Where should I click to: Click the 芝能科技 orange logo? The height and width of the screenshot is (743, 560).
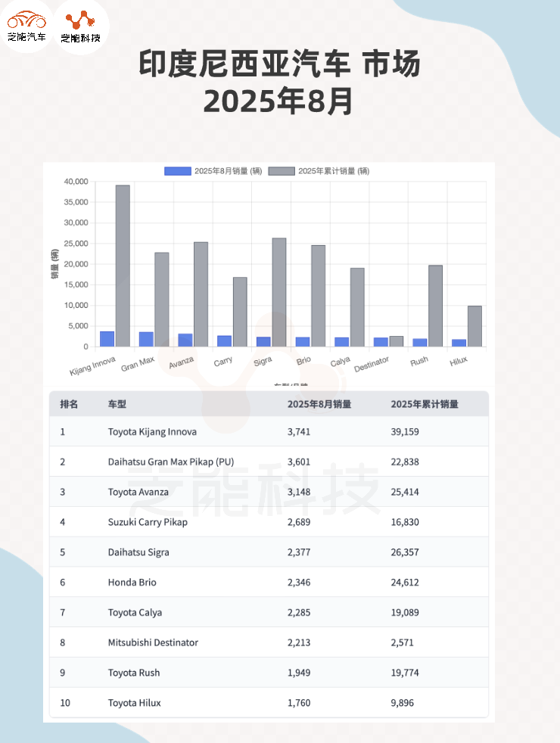pyautogui.click(x=81, y=26)
